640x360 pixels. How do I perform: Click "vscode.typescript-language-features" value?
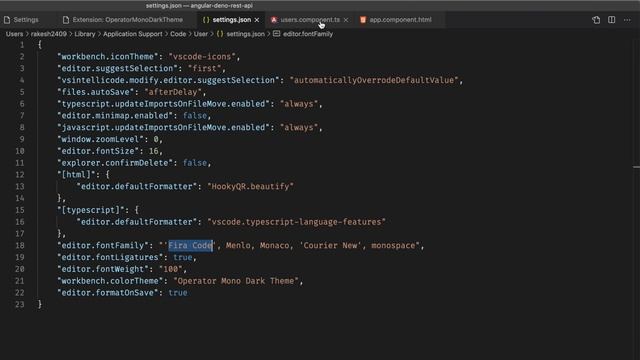(x=296, y=222)
